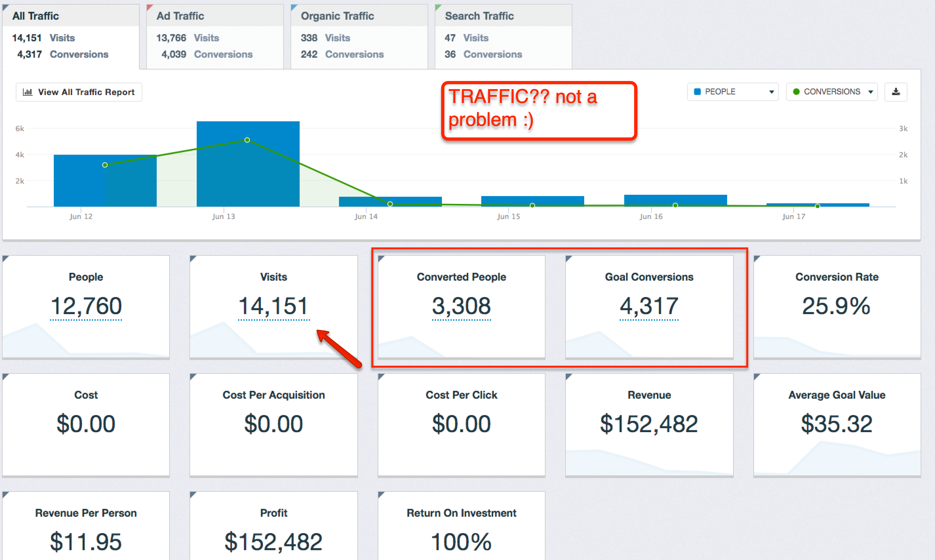Click the Jun 16 blue bar in chart

coord(675,200)
